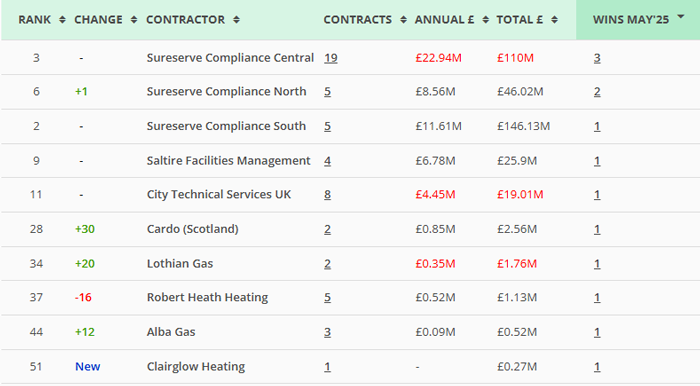
Task: Open Saltire Facilities Management's 4 contracts
Action: tap(328, 161)
